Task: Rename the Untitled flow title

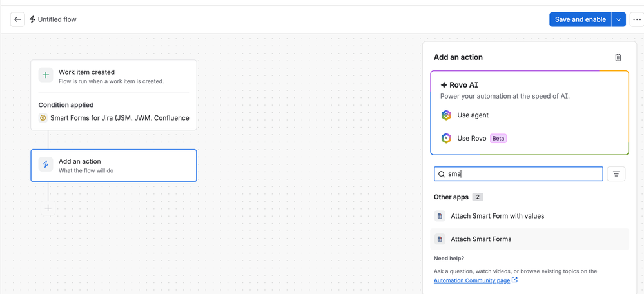Action: click(x=57, y=19)
